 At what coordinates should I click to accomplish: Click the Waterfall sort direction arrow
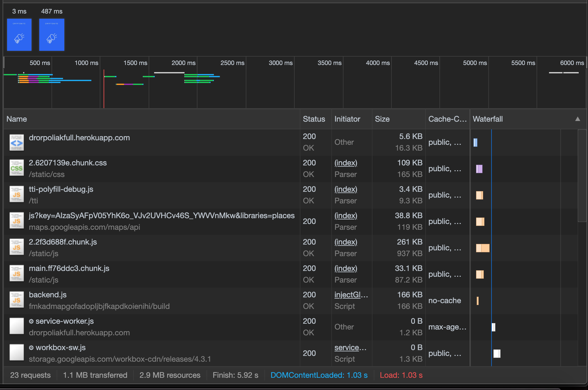[578, 119]
